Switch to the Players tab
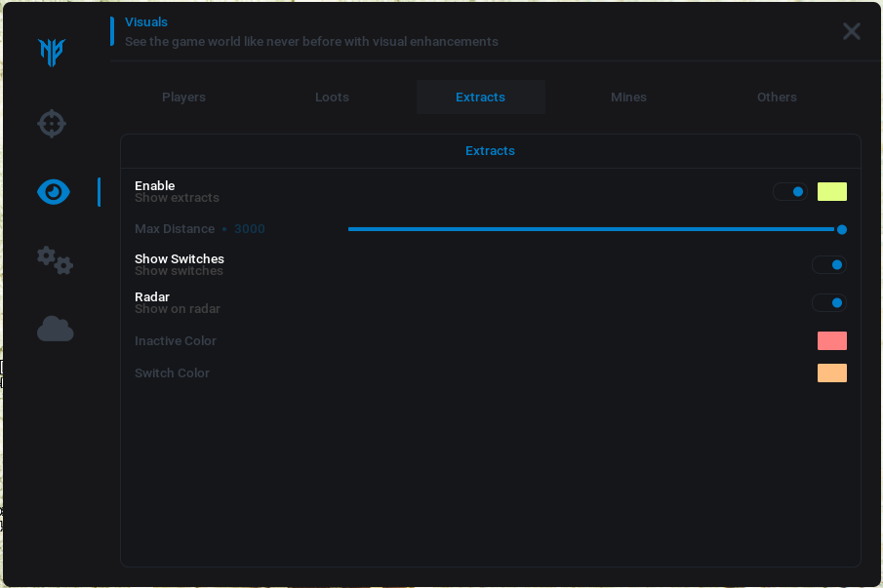Image resolution: width=883 pixels, height=588 pixels. click(183, 98)
